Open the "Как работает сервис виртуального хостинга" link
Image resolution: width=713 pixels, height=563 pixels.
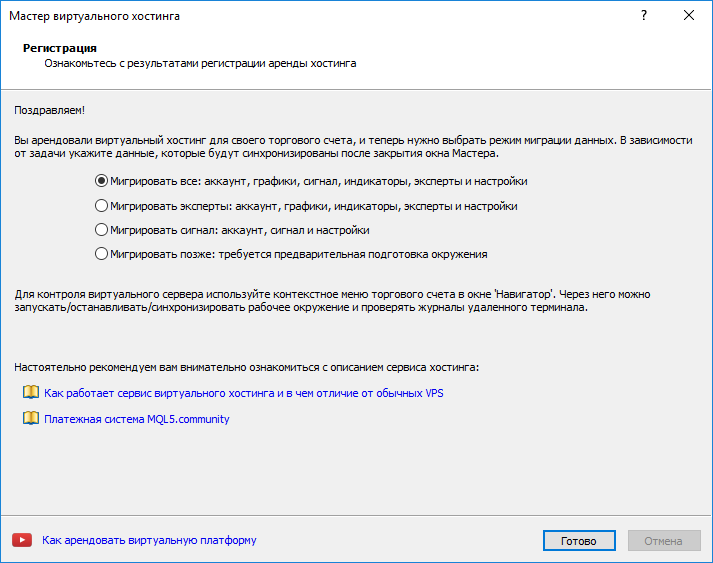pos(243,393)
